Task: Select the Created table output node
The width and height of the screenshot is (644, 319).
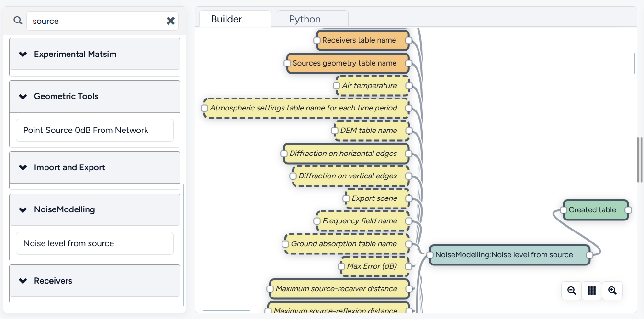Action: [x=596, y=210]
